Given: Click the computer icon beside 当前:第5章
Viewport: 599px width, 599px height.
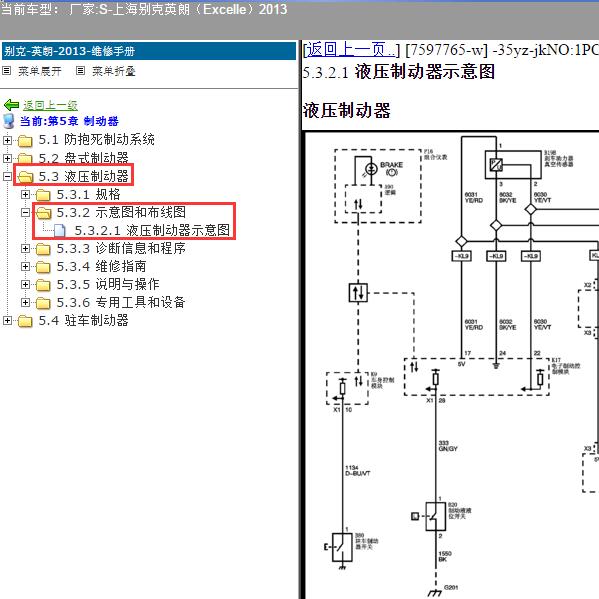Looking at the screenshot, I should click(x=8, y=121).
